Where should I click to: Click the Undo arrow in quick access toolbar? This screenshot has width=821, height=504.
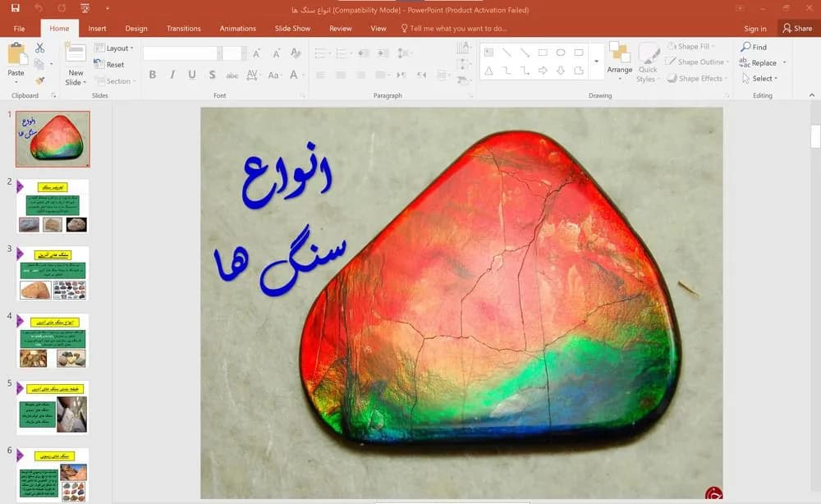(x=39, y=8)
